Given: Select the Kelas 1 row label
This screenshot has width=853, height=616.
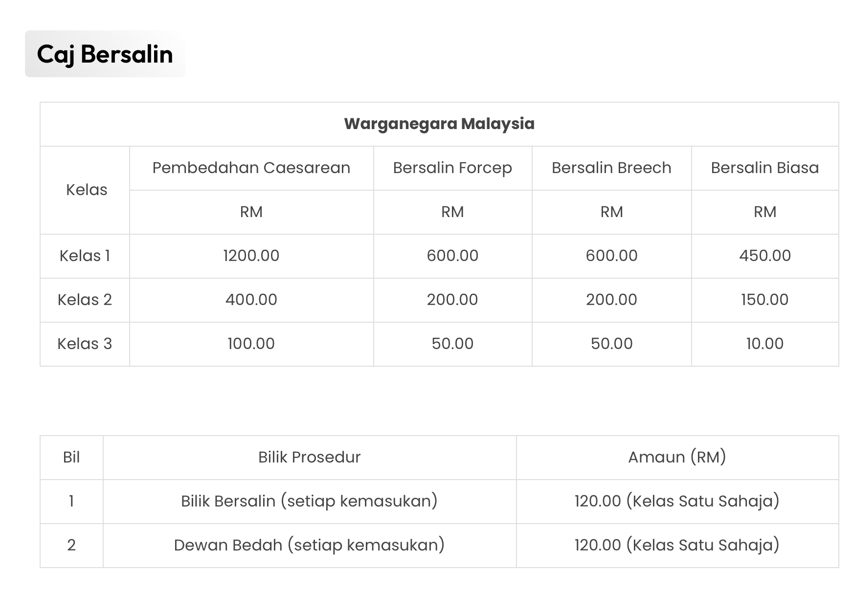Looking at the screenshot, I should coord(85,256).
